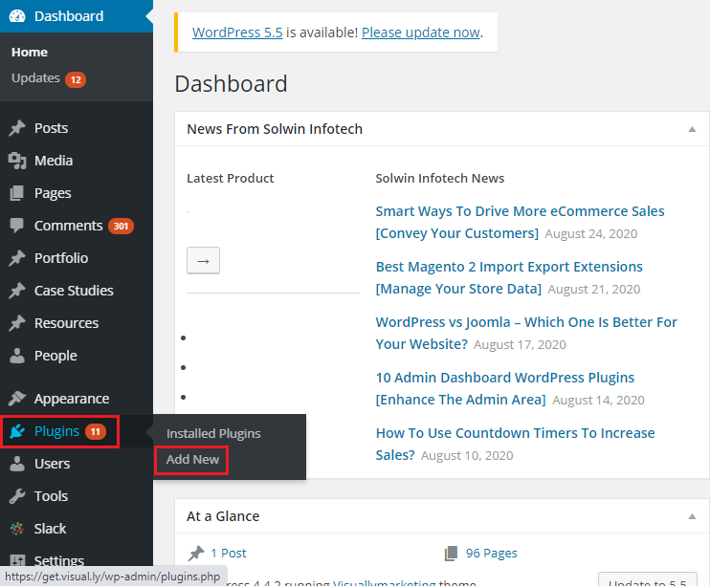Open Best Magento 2 Import Export Extensions article
Image resolution: width=710 pixels, height=588 pixels.
(x=509, y=277)
